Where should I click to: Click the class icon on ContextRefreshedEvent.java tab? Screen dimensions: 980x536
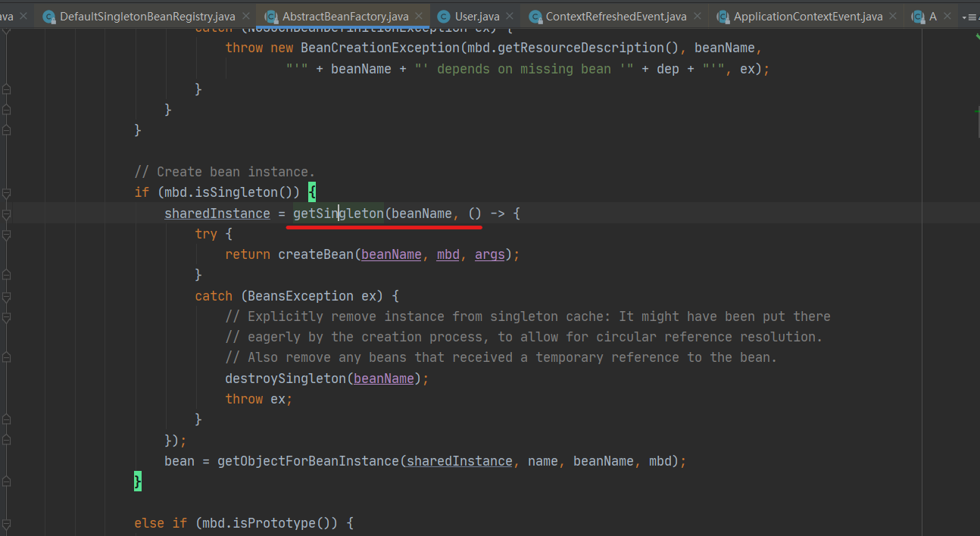click(x=535, y=16)
